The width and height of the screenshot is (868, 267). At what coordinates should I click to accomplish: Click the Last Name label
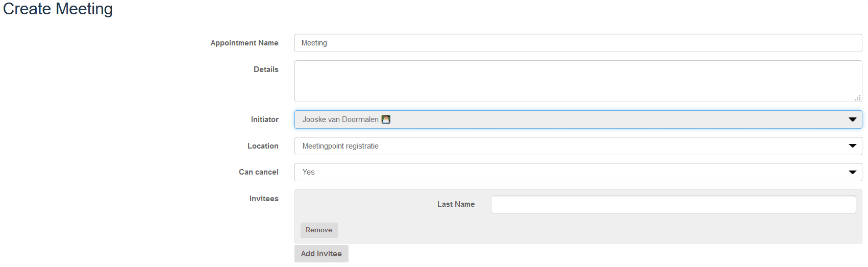click(x=456, y=204)
